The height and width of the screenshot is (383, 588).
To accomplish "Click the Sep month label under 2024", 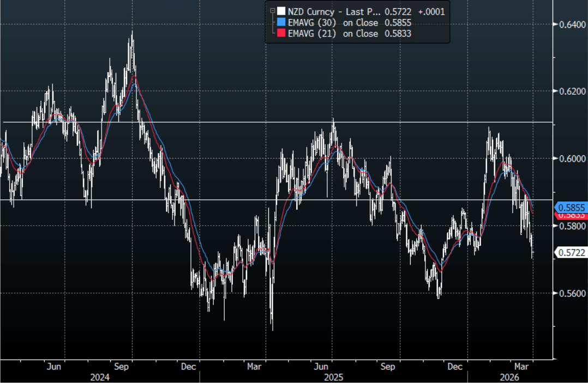I will pyautogui.click(x=122, y=367).
